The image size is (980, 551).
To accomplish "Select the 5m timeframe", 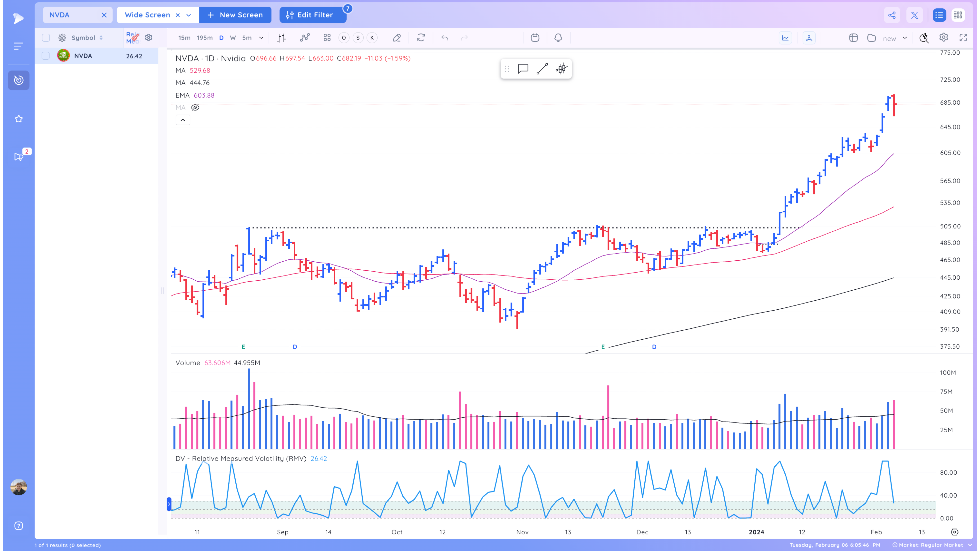I will pos(247,38).
